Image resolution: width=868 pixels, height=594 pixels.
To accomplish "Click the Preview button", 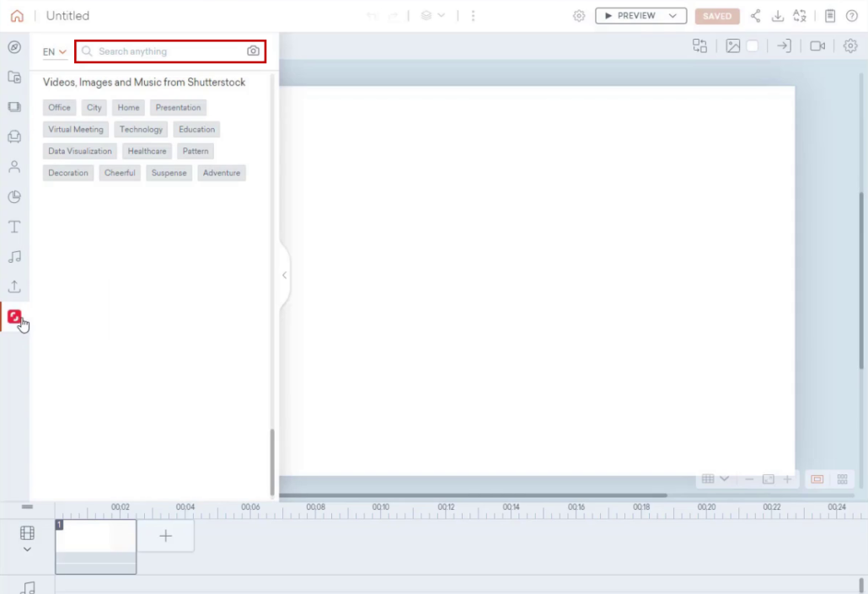I will (x=632, y=15).
